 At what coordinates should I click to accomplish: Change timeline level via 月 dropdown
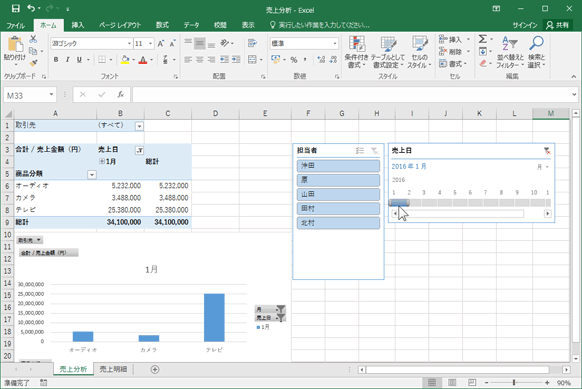pos(543,167)
